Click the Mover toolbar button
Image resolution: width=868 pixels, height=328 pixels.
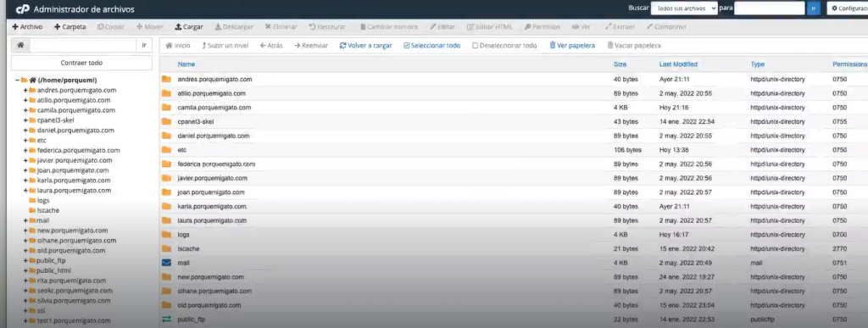[150, 26]
